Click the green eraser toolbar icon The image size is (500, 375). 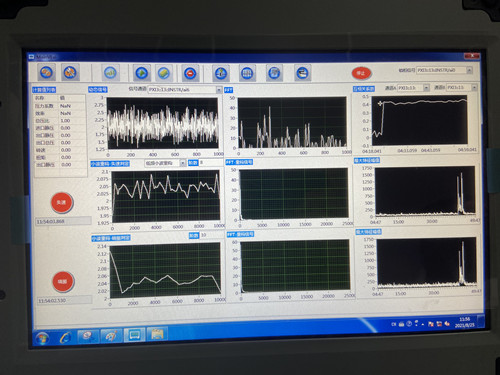[164, 73]
